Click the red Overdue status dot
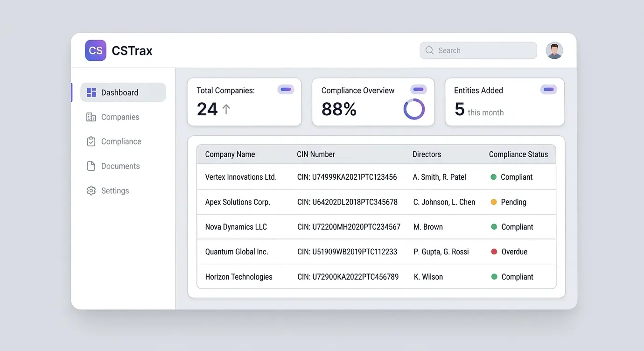 (494, 252)
